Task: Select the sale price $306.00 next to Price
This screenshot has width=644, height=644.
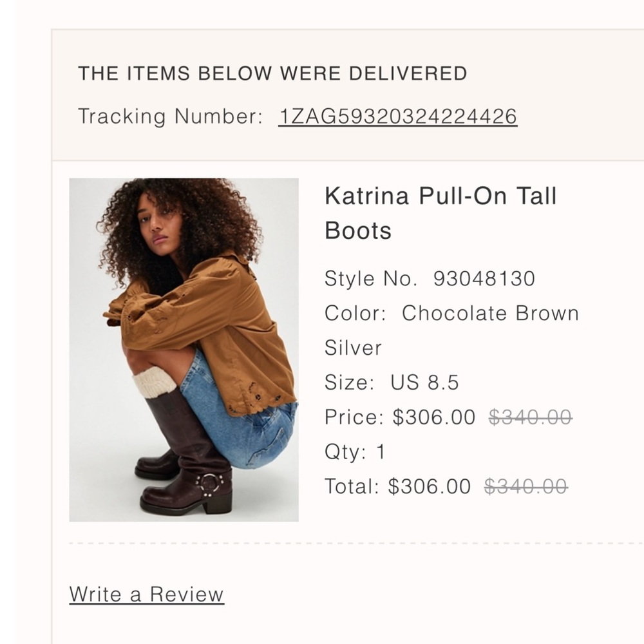Action: point(435,417)
